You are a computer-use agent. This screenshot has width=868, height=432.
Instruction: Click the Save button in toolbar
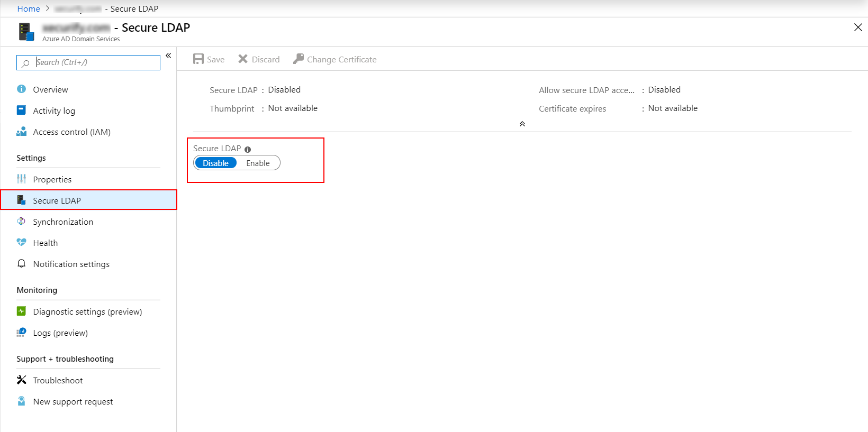pos(209,59)
